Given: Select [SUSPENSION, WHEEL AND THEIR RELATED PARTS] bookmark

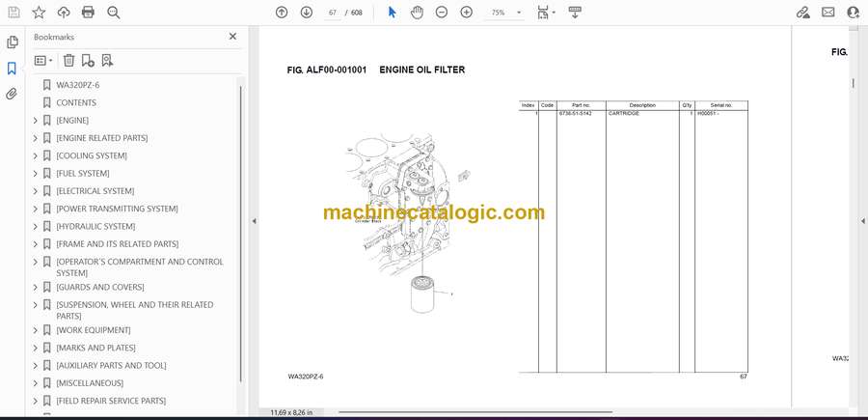Looking at the screenshot, I should (x=135, y=310).
